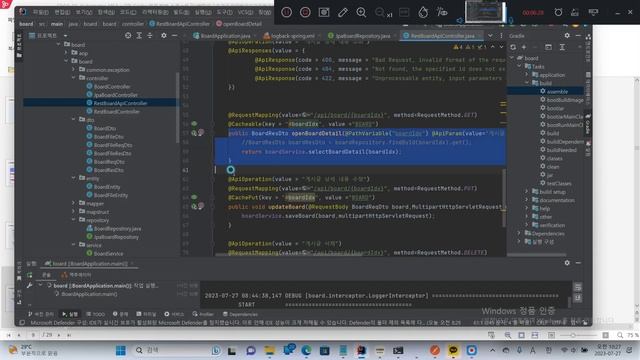Viewport: 640px width, 360px height.
Task: Open KakaoTalk from the taskbar
Action: coord(453,350)
